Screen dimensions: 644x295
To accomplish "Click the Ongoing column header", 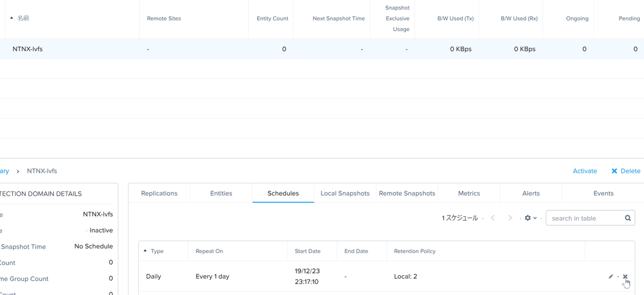I will pos(577,18).
